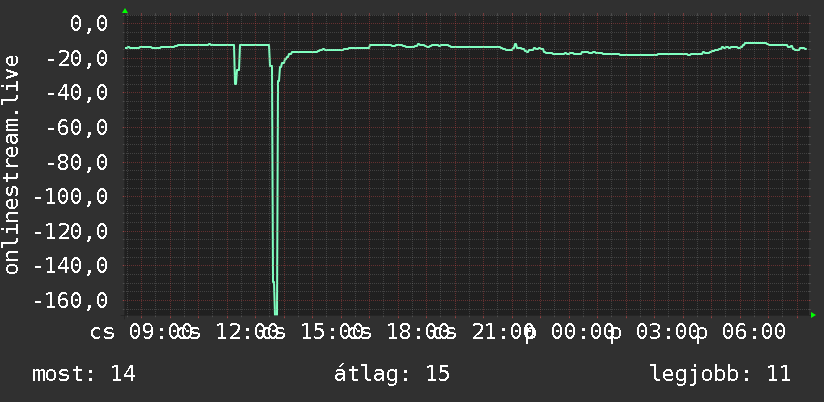Click the most: 14 statistic
The height and width of the screenshot is (402, 824).
pos(84,374)
